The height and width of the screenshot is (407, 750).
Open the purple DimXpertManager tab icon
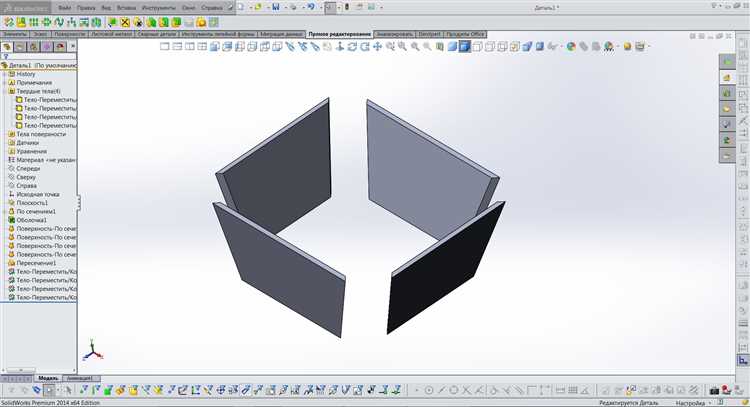point(47,47)
